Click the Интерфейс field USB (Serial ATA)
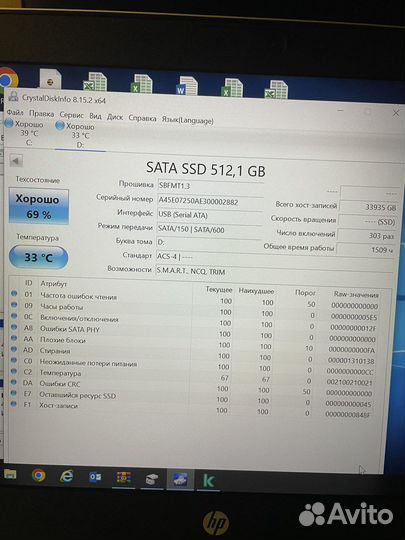This screenshot has height=540, width=405. pos(209,216)
